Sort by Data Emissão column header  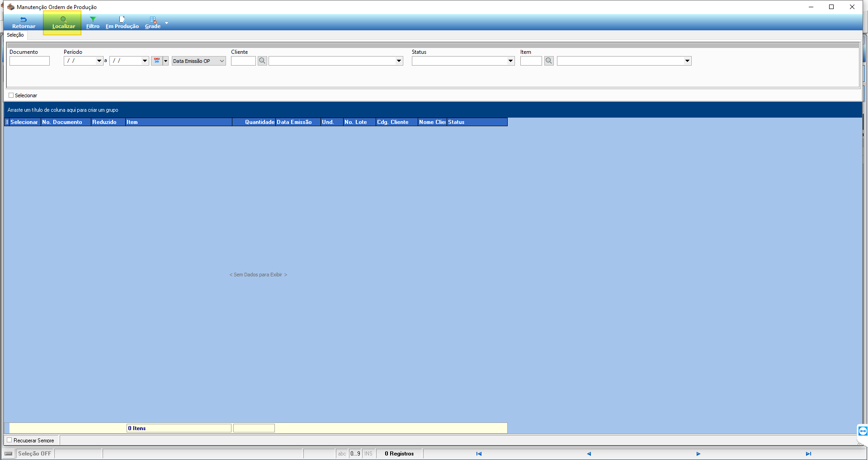[298, 122]
